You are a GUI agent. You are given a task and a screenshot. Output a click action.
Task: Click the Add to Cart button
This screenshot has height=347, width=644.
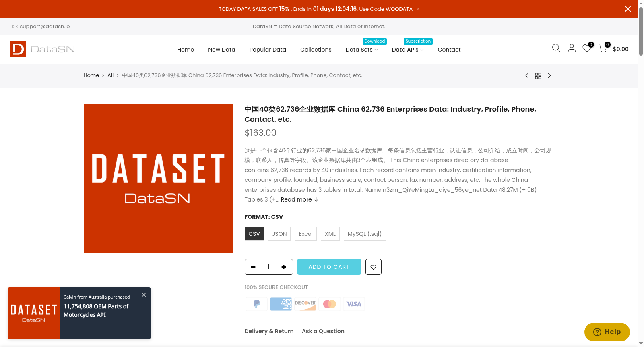329,267
